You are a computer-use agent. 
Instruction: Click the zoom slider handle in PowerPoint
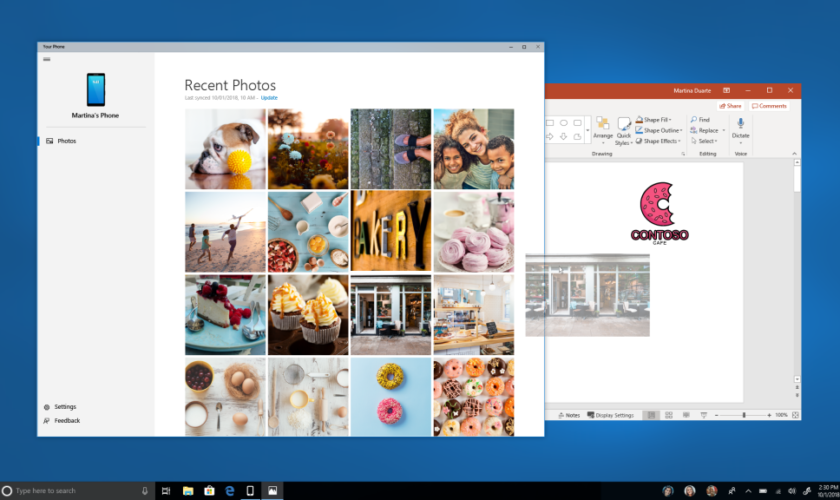743,415
